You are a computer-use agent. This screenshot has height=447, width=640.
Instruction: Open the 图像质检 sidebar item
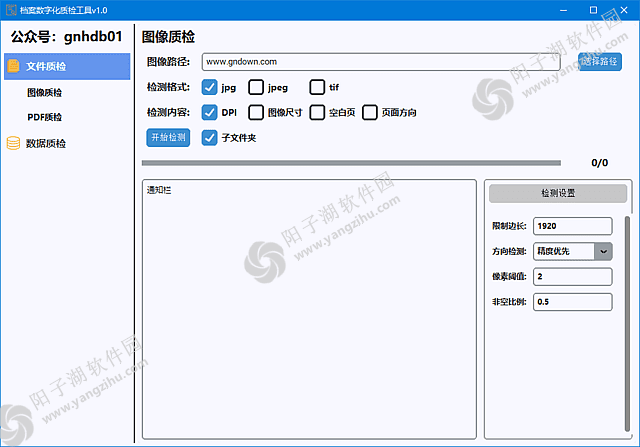[x=44, y=93]
